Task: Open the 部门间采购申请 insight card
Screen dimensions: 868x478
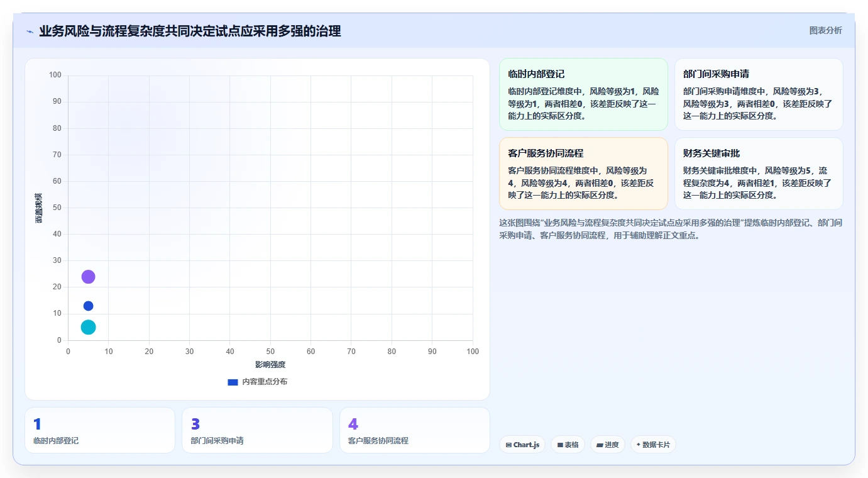Action: pos(759,94)
